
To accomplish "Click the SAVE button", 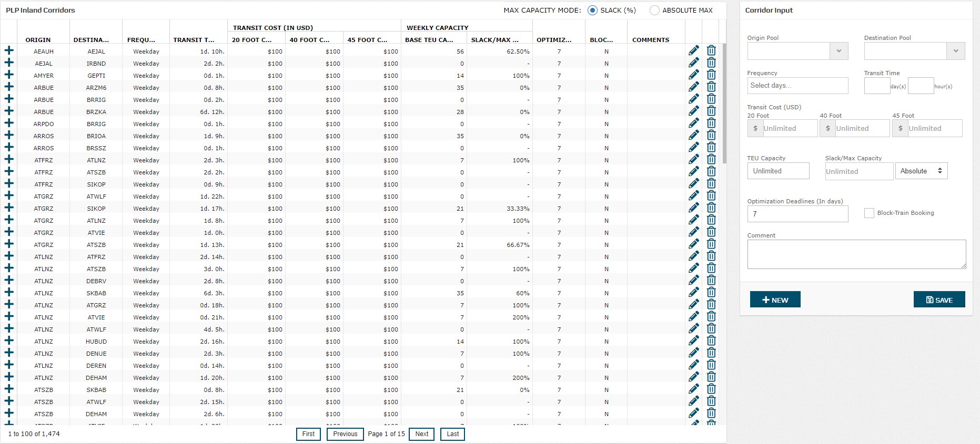I will click(x=939, y=300).
